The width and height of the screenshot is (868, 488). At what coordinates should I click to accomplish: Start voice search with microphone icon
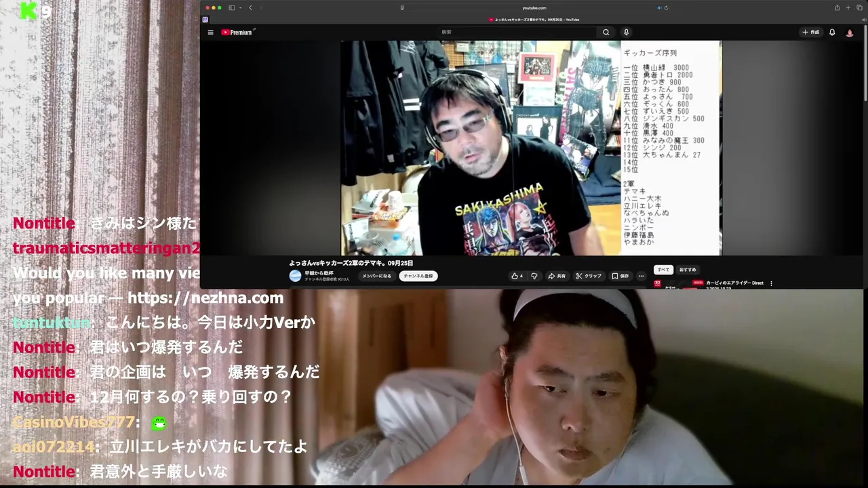point(626,32)
